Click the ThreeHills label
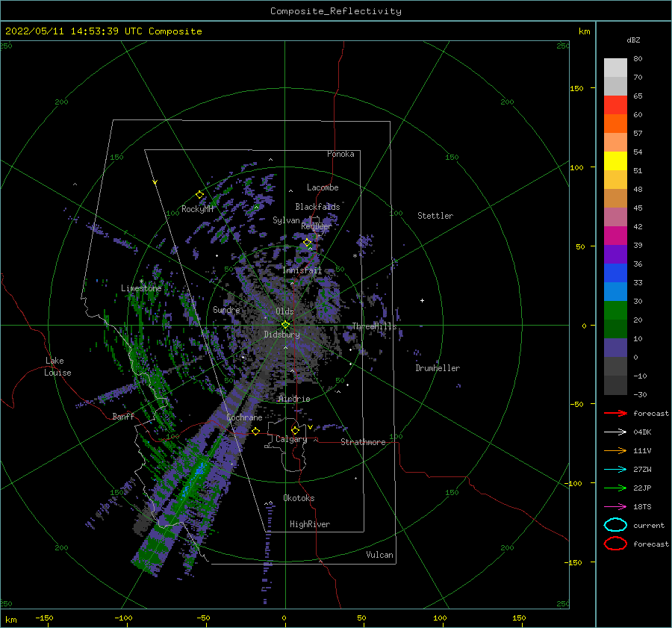The image size is (672, 628). 375,326
